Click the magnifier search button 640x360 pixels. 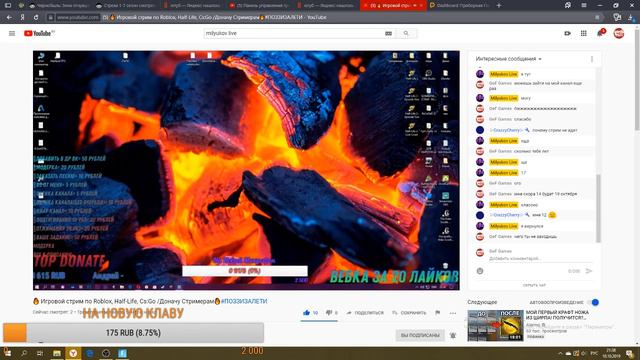pos(406,33)
